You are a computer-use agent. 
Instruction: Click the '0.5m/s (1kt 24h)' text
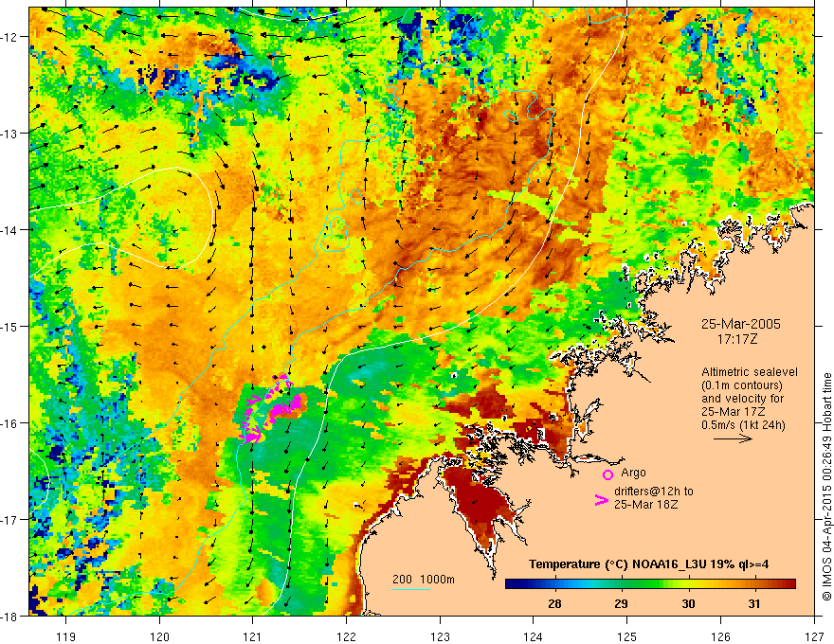pos(744,425)
